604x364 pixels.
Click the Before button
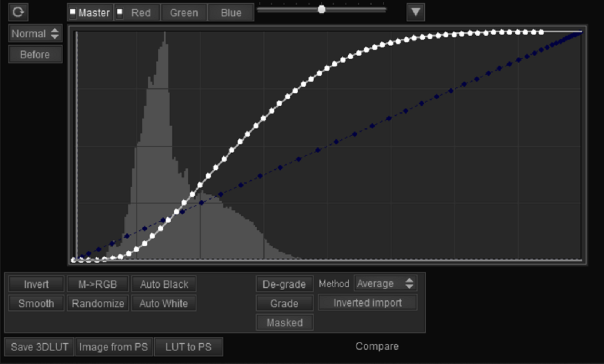tap(35, 55)
